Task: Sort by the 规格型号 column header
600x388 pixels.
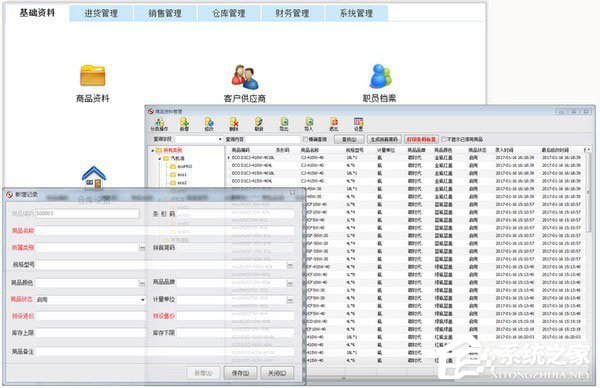Action: coord(355,150)
